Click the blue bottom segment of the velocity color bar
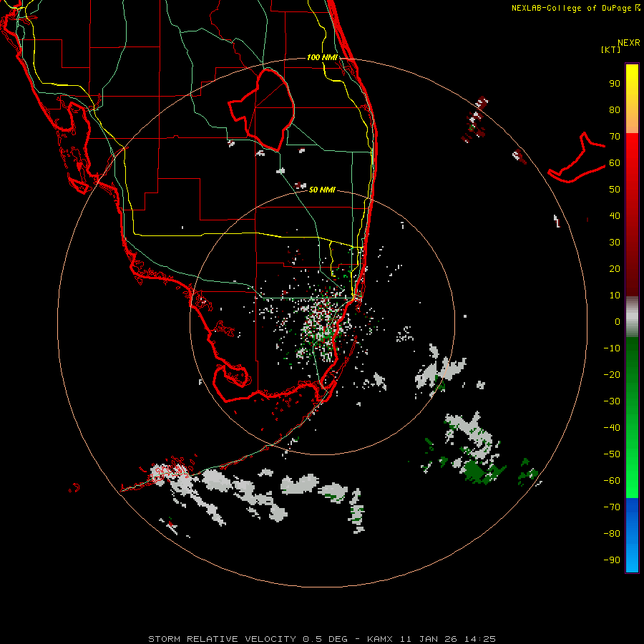This screenshot has width=644, height=644. point(632,535)
